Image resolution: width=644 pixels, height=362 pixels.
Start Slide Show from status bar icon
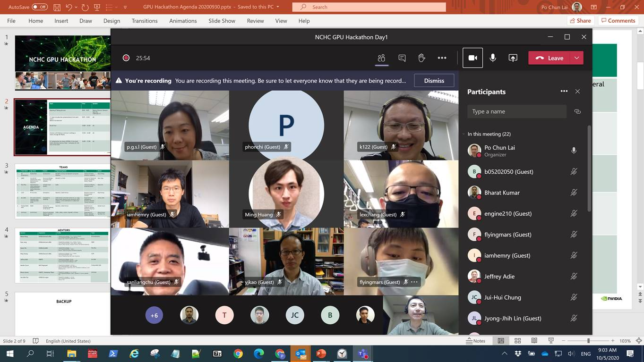click(x=550, y=341)
